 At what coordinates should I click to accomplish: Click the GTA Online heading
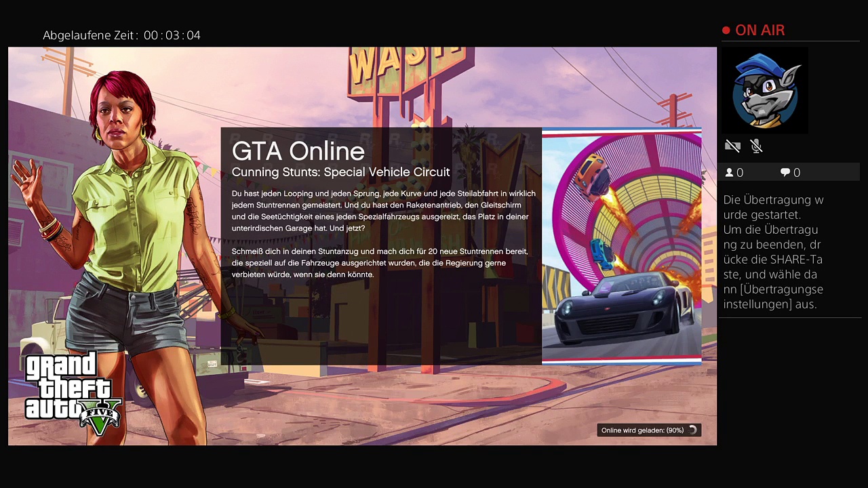tap(298, 150)
